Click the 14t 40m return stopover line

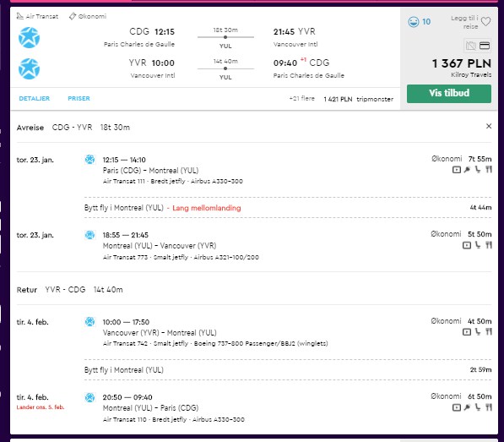pos(225,68)
